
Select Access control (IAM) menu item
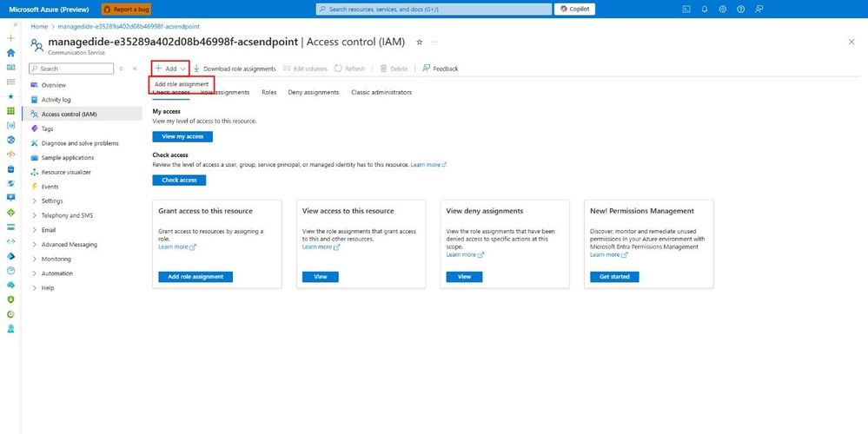(x=82, y=114)
